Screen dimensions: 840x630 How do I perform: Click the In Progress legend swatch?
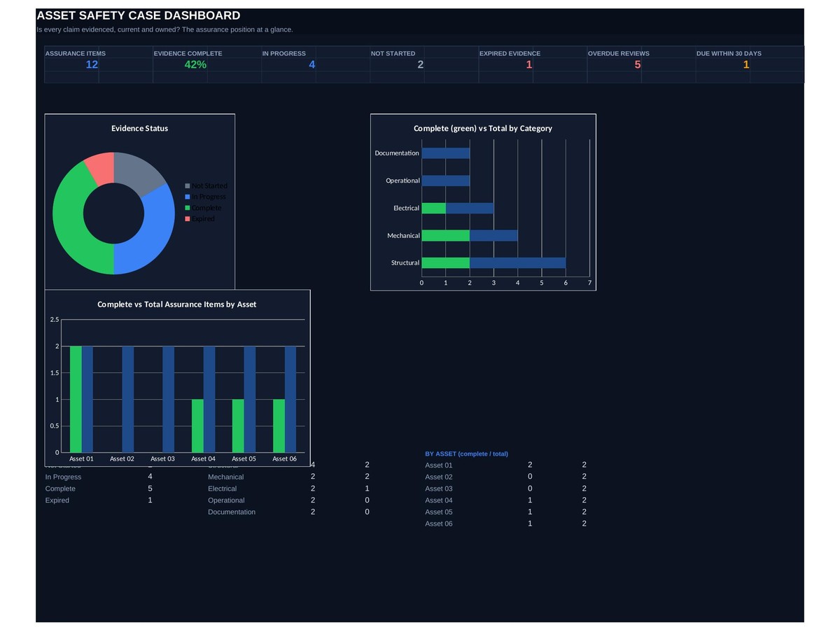pyautogui.click(x=188, y=197)
